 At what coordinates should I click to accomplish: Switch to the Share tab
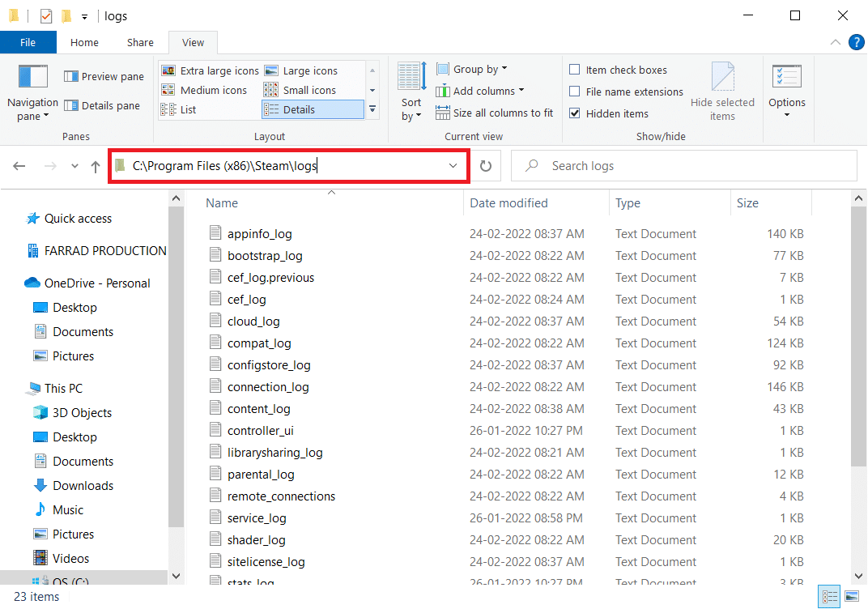(x=140, y=43)
